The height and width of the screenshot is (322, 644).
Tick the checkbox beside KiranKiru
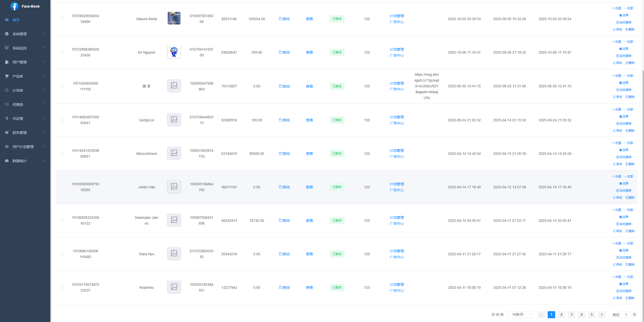(x=62, y=288)
